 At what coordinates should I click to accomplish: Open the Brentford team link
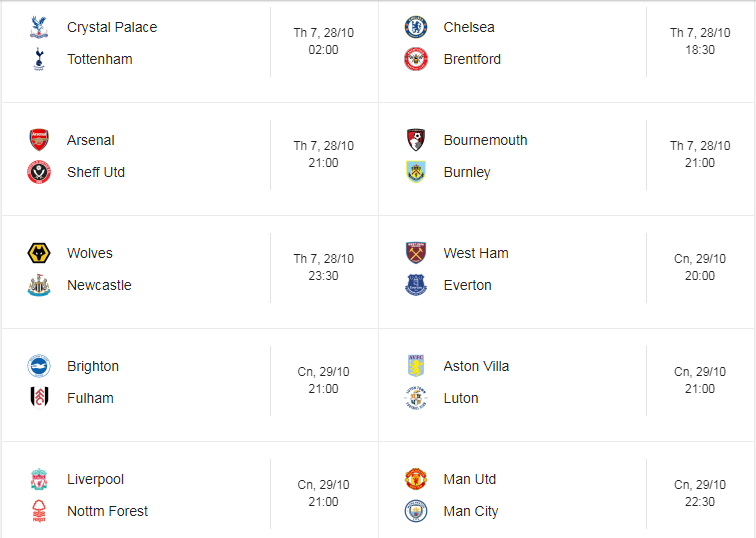pos(472,59)
